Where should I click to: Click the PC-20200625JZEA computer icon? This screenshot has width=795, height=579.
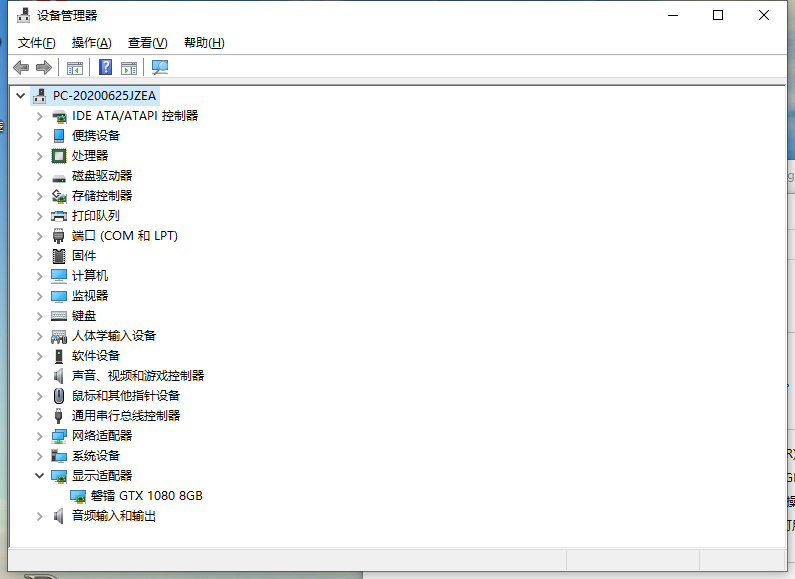tap(40, 96)
